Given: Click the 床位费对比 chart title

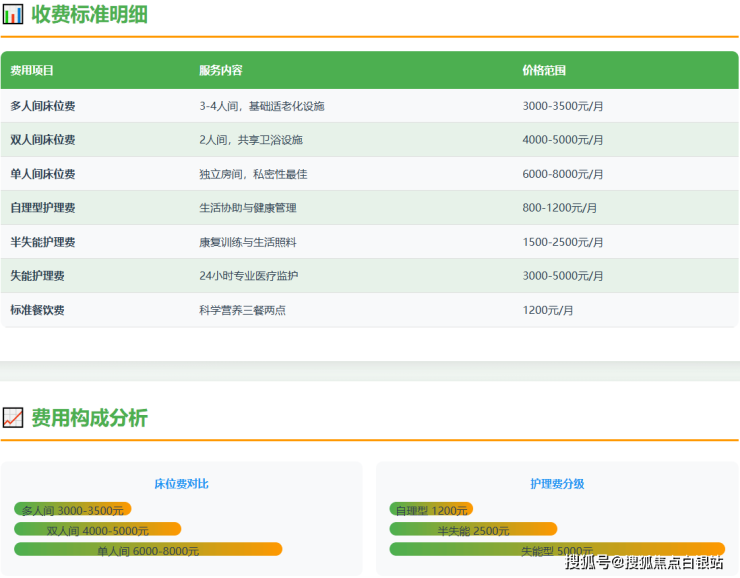Looking at the screenshot, I should pyautogui.click(x=181, y=484).
